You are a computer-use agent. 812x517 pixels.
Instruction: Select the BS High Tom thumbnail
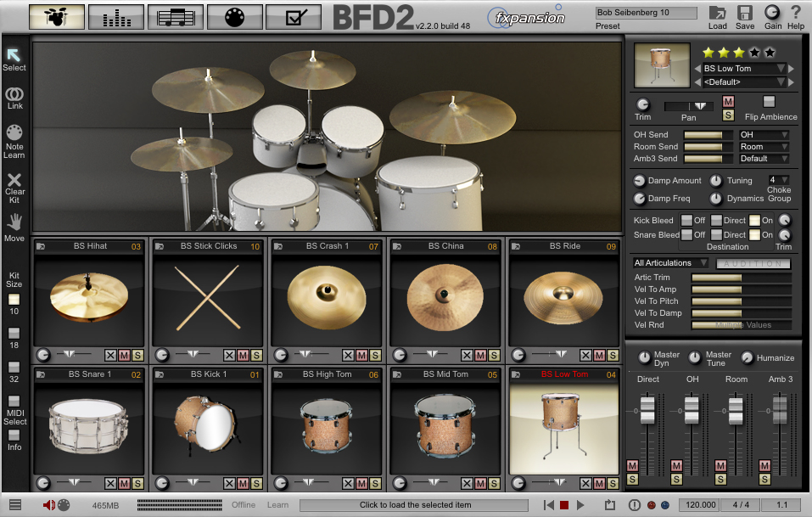326,427
